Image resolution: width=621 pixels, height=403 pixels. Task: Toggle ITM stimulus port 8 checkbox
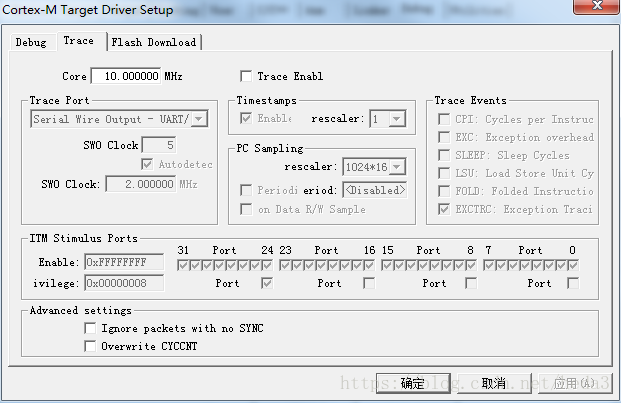tap(471, 265)
